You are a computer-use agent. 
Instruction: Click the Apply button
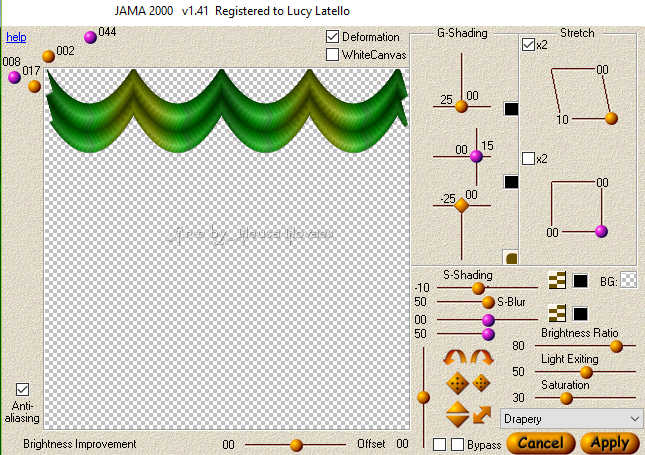(x=609, y=443)
